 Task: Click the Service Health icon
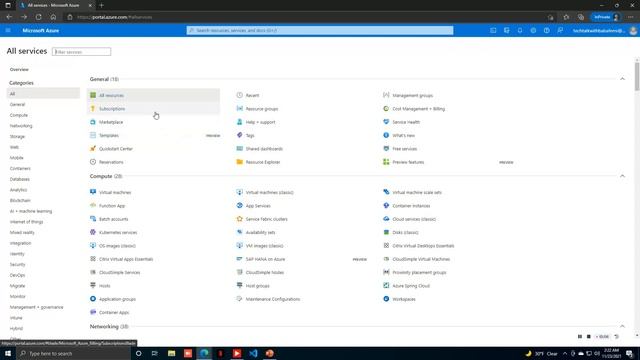pos(386,122)
